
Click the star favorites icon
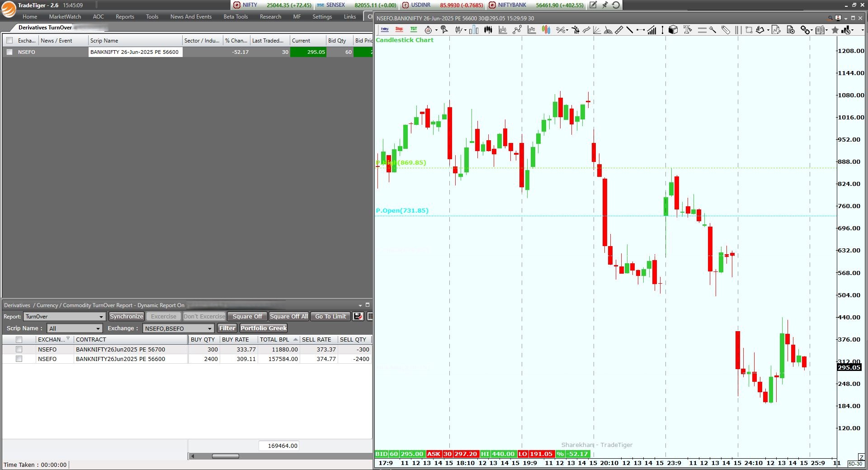pos(835,30)
